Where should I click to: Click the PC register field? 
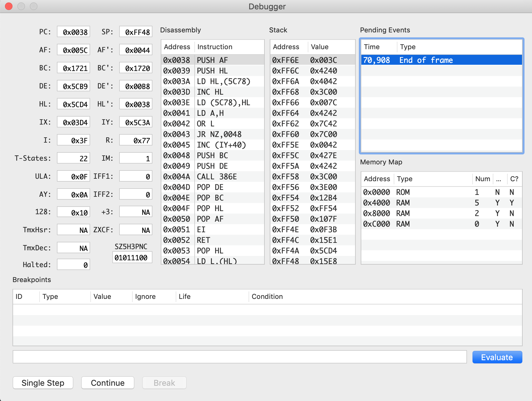(x=74, y=32)
